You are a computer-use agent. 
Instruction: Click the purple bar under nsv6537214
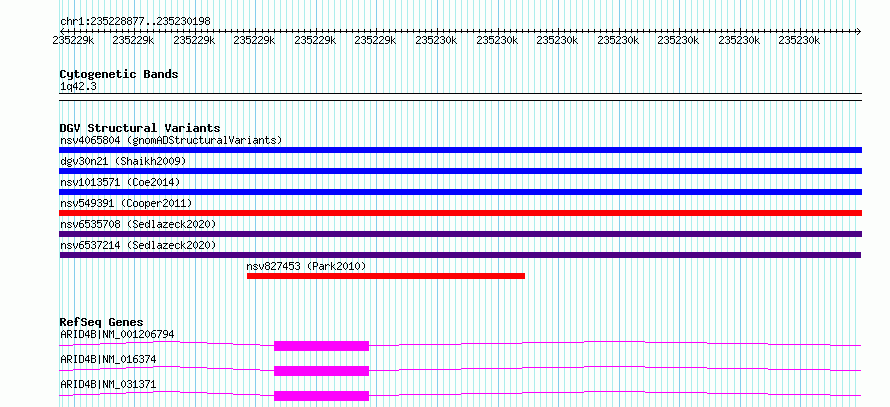[x=460, y=255]
